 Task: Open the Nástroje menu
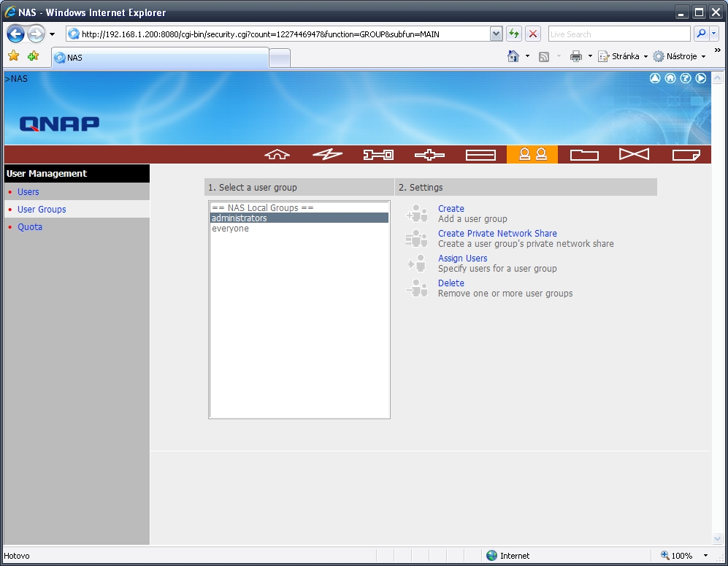click(x=679, y=56)
